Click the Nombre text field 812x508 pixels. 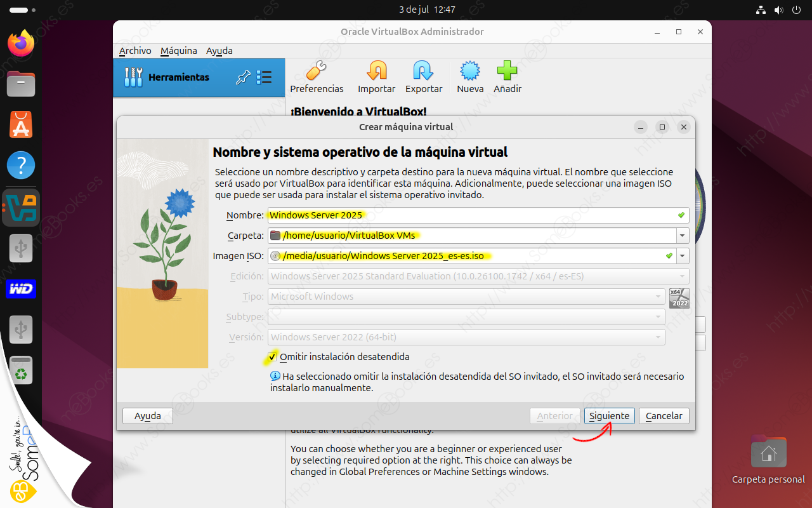pyautogui.click(x=469, y=215)
